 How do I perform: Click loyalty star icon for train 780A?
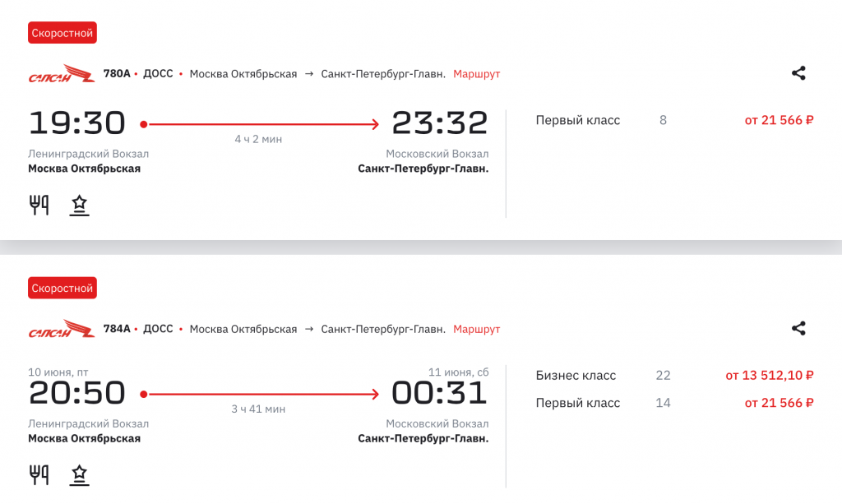[80, 206]
